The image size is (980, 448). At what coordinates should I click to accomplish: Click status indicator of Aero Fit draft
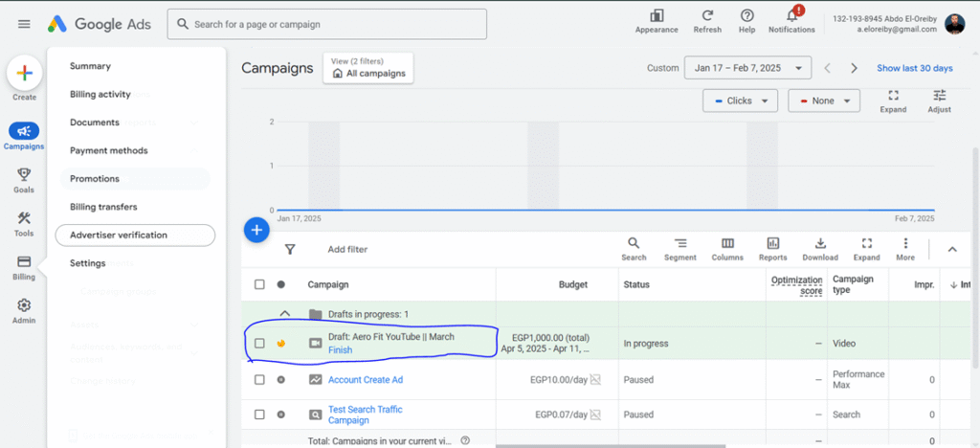(x=281, y=343)
